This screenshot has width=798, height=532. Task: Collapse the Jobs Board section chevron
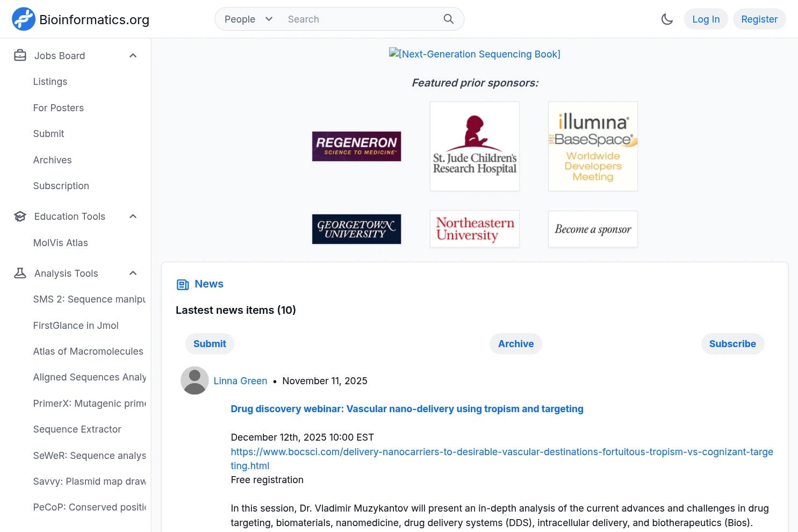[x=133, y=55]
